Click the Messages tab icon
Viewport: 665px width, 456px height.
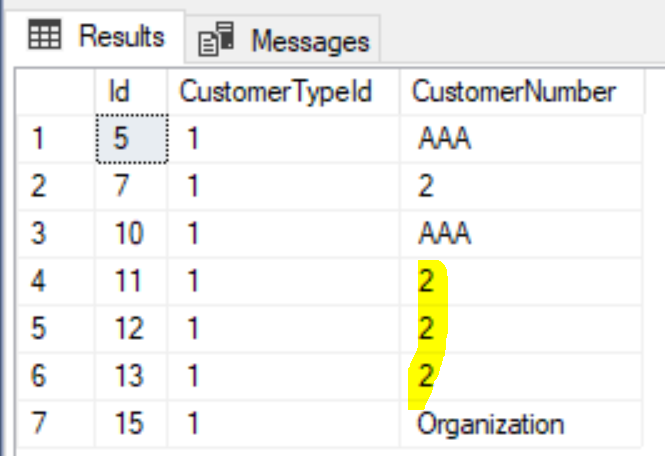[x=216, y=39]
